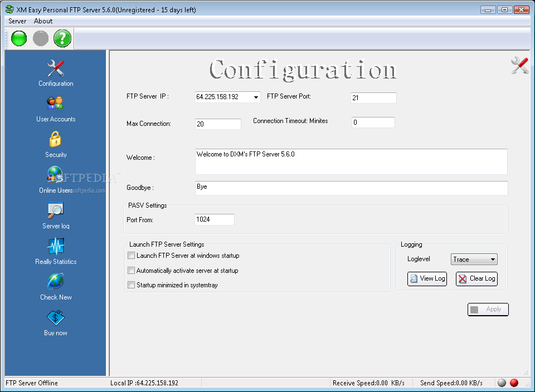Click the Apply button
Viewport: 535px width, 392px height.
click(x=488, y=309)
